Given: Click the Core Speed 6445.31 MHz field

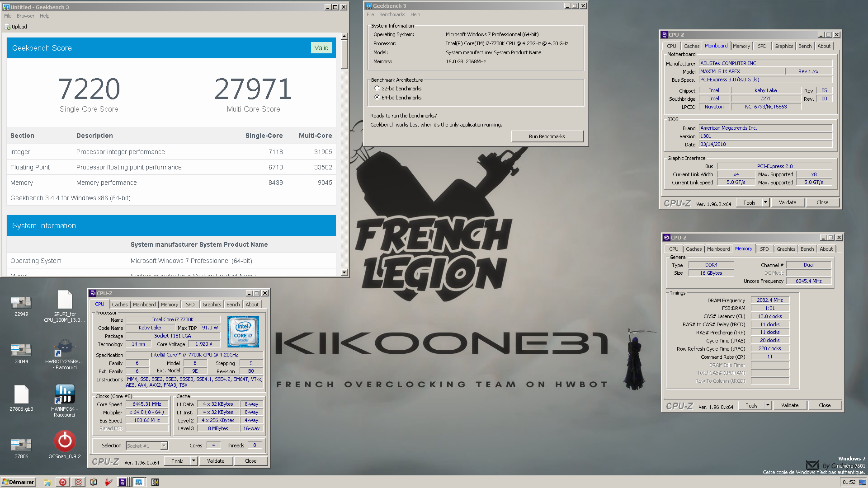Looking at the screenshot, I should pos(147,404).
